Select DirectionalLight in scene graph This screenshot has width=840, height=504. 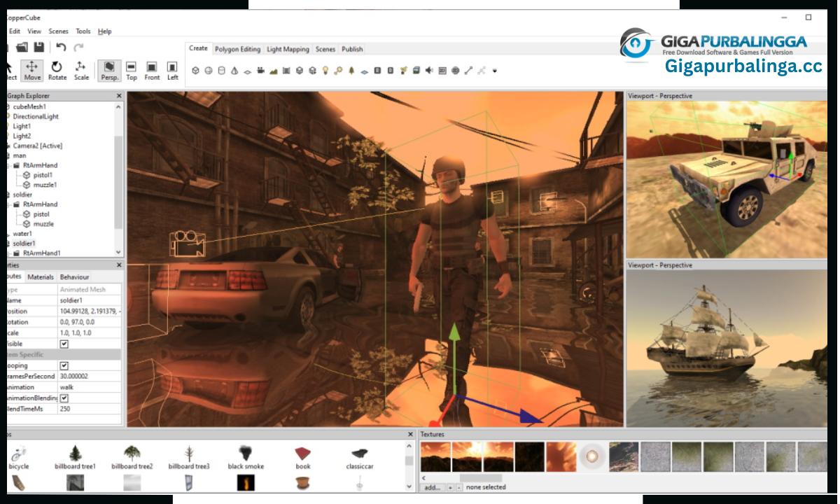tap(36, 116)
